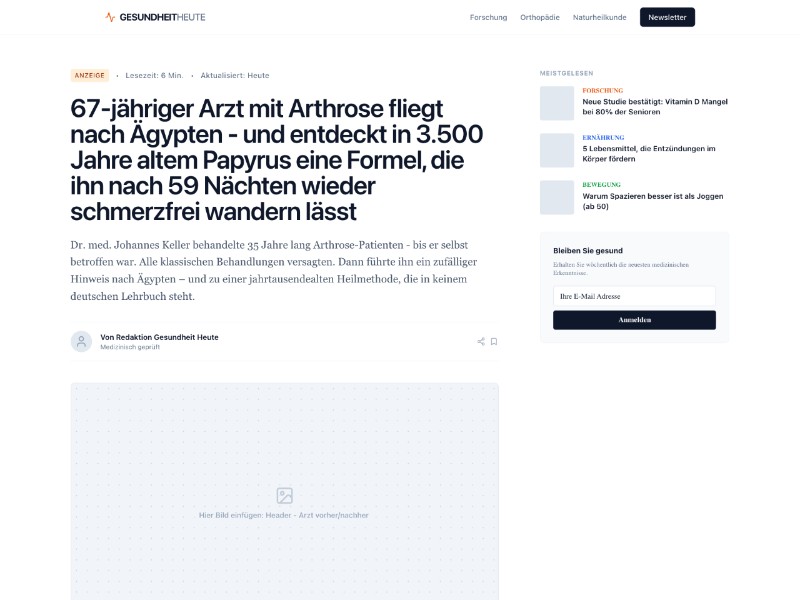Bookmark the article with the bookmark icon

click(494, 341)
